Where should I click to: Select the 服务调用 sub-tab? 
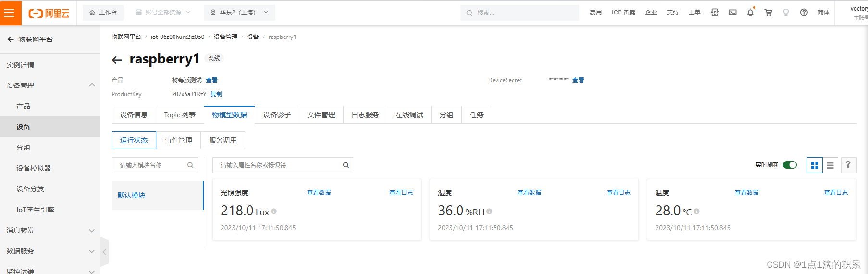(223, 140)
